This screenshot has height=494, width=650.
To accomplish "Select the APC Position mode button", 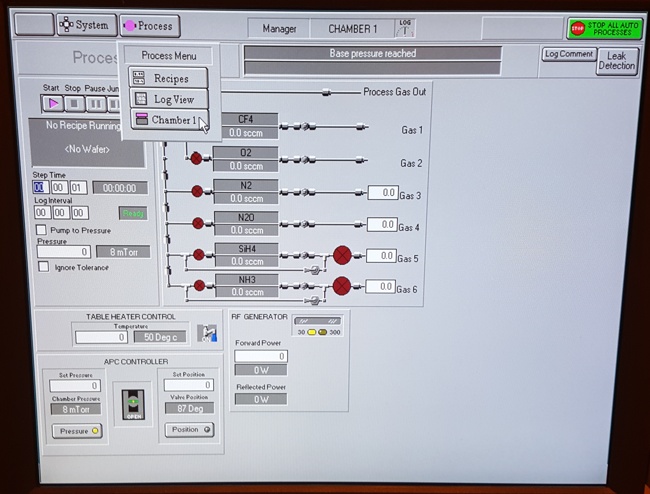I will point(188,430).
